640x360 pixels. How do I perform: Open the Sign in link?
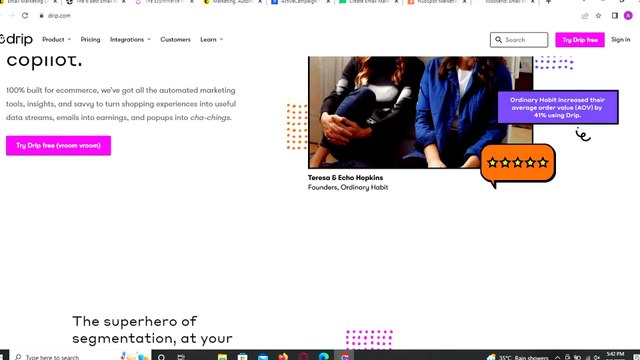(620, 40)
